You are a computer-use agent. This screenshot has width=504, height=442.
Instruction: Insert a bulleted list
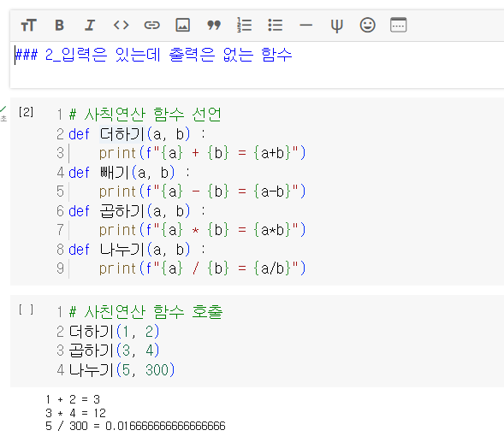276,25
